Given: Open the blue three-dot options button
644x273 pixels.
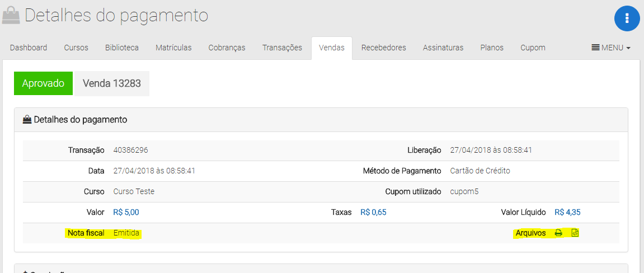Looking at the screenshot, I should [627, 18].
